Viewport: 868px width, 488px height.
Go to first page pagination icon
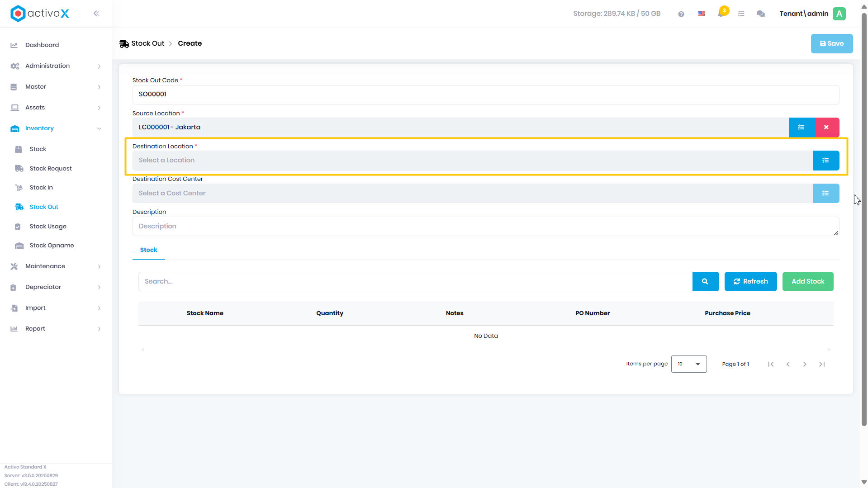[x=771, y=364]
